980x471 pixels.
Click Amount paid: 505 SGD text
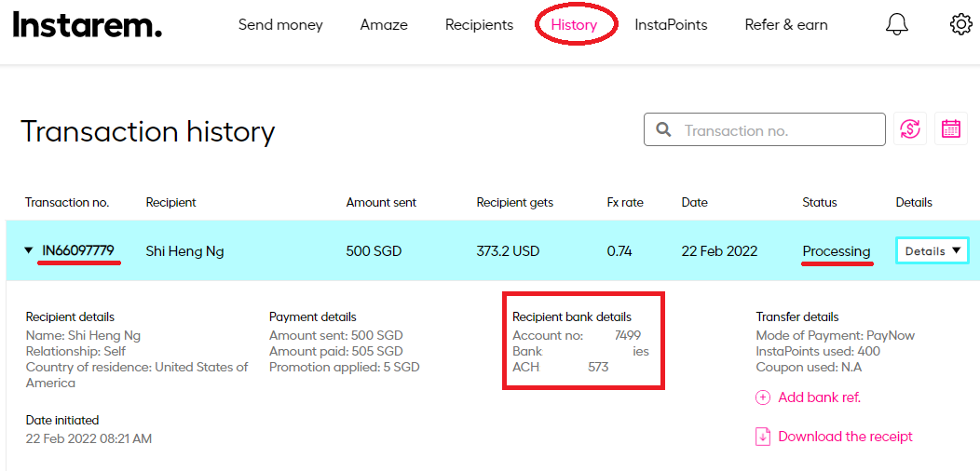click(x=336, y=351)
